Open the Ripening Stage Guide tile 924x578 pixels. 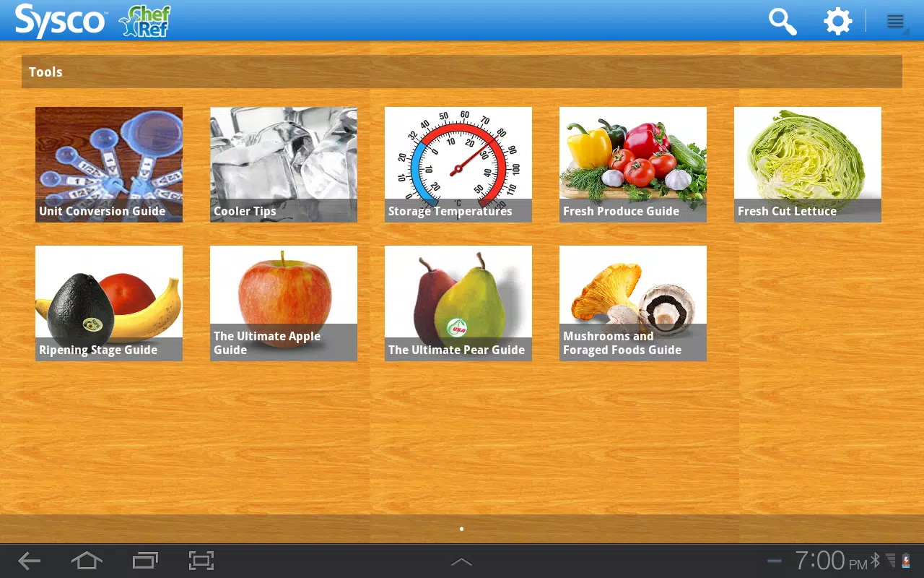(109, 303)
